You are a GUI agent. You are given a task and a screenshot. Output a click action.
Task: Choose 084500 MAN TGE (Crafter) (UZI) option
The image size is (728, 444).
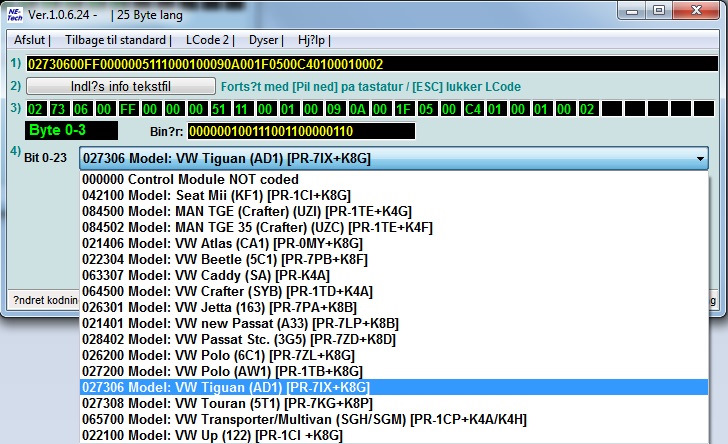(x=394, y=211)
